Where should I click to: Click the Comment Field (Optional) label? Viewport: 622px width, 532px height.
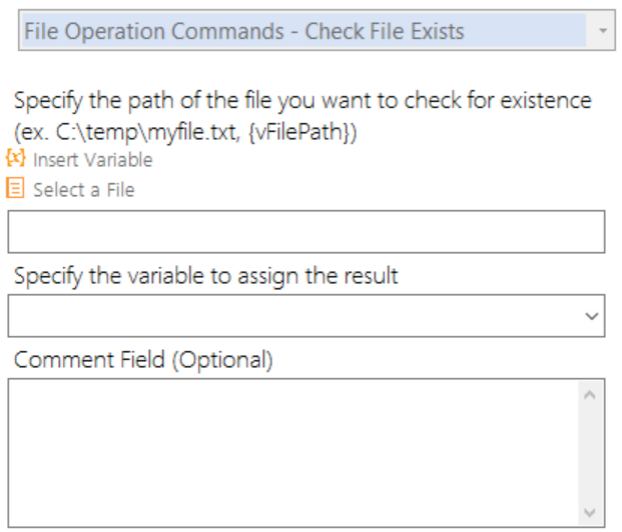click(143, 360)
